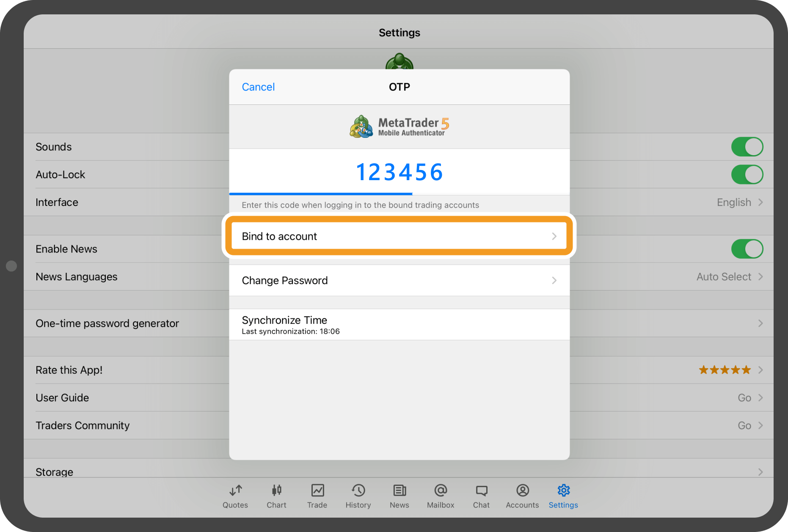The height and width of the screenshot is (532, 788).
Task: Click the OTP code 123456
Action: point(399,173)
